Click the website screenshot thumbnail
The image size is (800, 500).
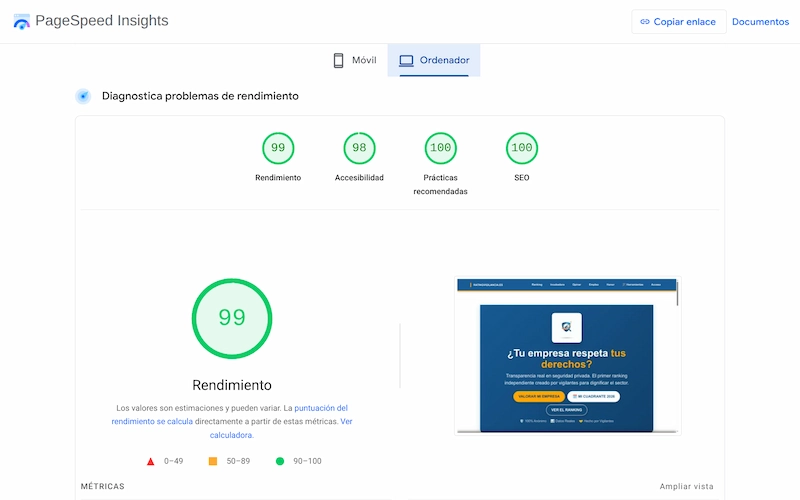(567, 356)
